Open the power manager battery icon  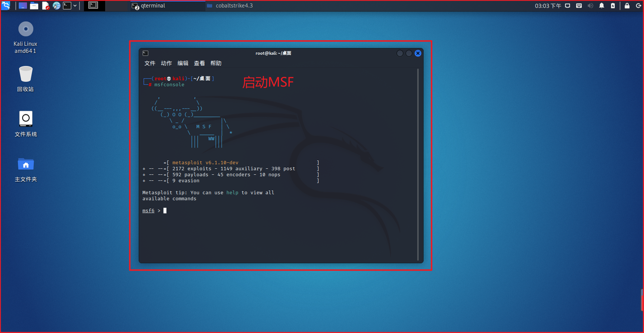(x=613, y=6)
